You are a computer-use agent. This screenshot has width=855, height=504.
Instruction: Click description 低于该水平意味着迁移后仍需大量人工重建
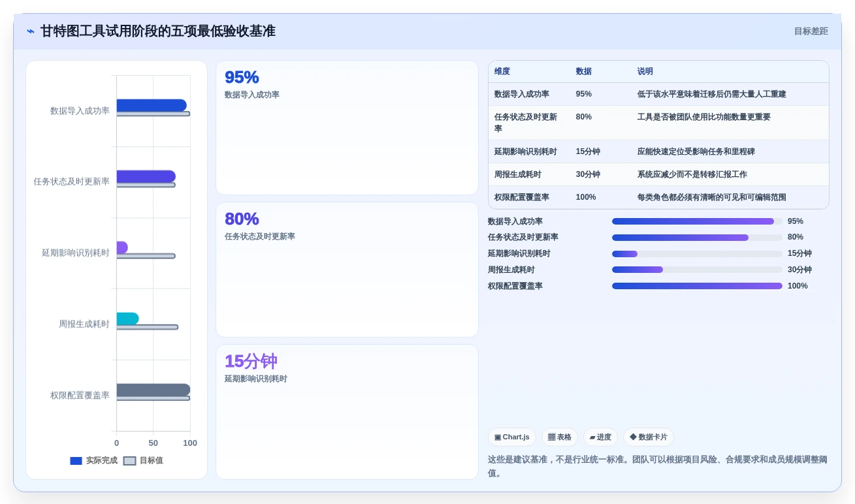(712, 94)
